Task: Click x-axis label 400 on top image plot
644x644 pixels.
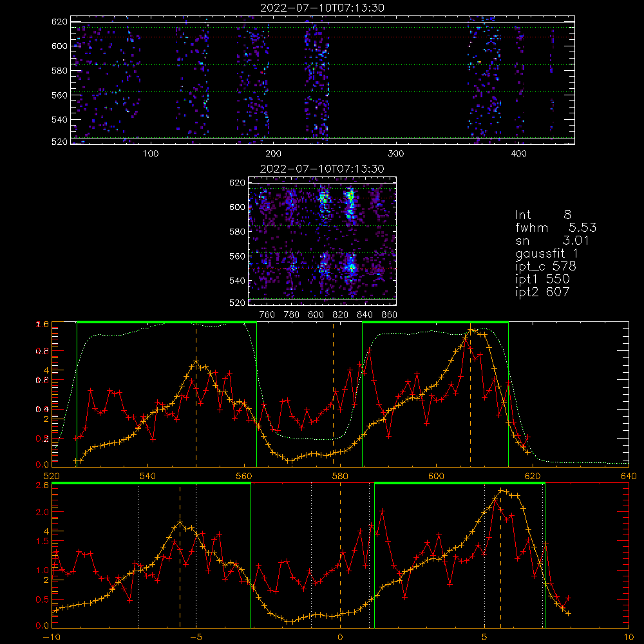Action: coord(518,154)
